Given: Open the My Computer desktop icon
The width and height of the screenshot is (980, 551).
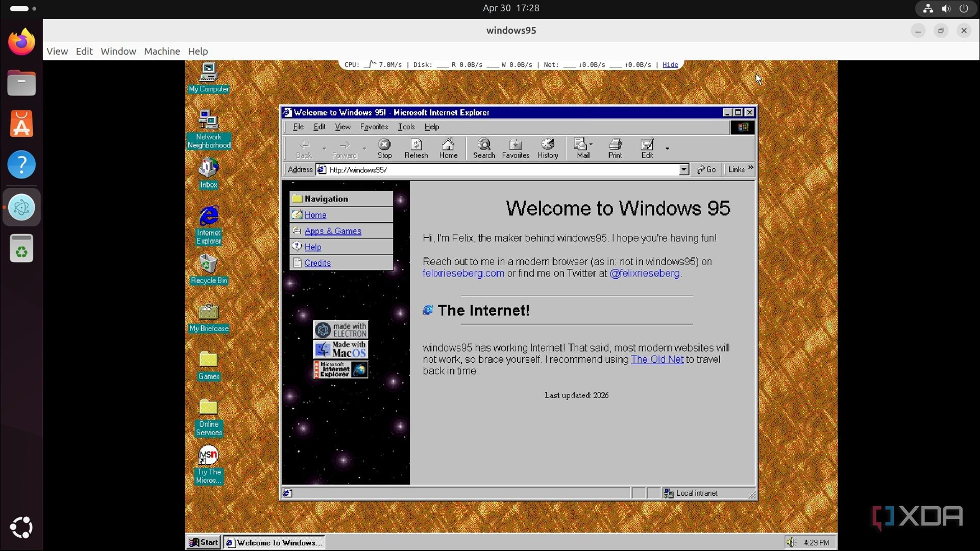Looking at the screenshot, I should [x=208, y=78].
